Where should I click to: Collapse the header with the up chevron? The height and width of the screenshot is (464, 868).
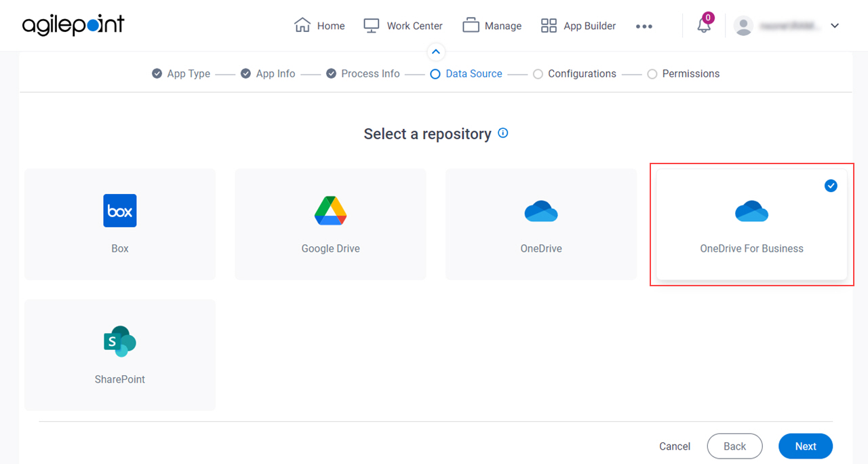[x=436, y=52]
